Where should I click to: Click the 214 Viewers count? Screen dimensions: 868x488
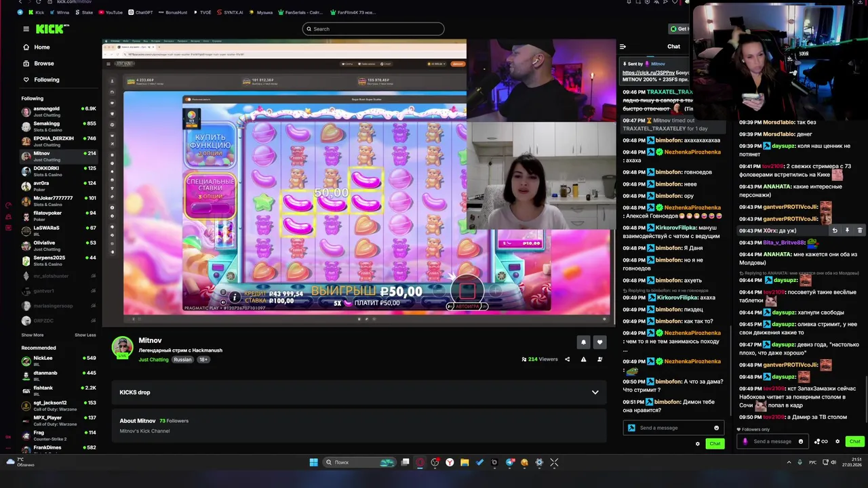[540, 359]
